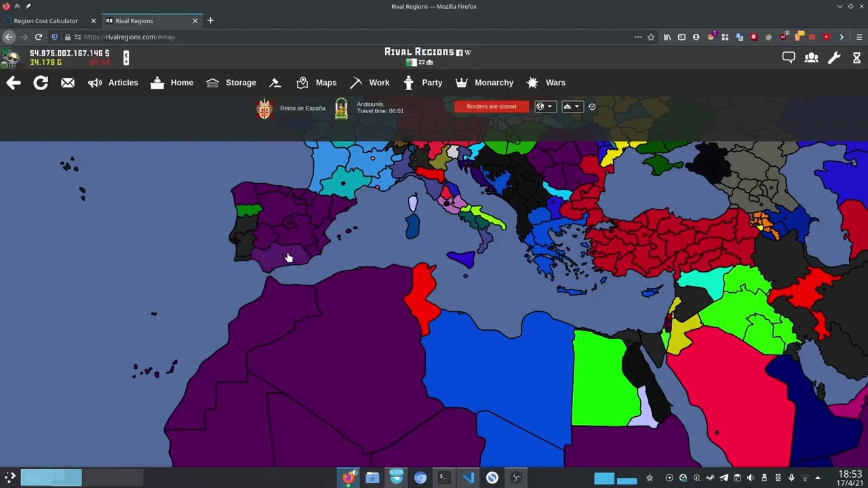Open the page actions three-dots menu
Viewport: 868px width, 488px height.
(x=638, y=37)
